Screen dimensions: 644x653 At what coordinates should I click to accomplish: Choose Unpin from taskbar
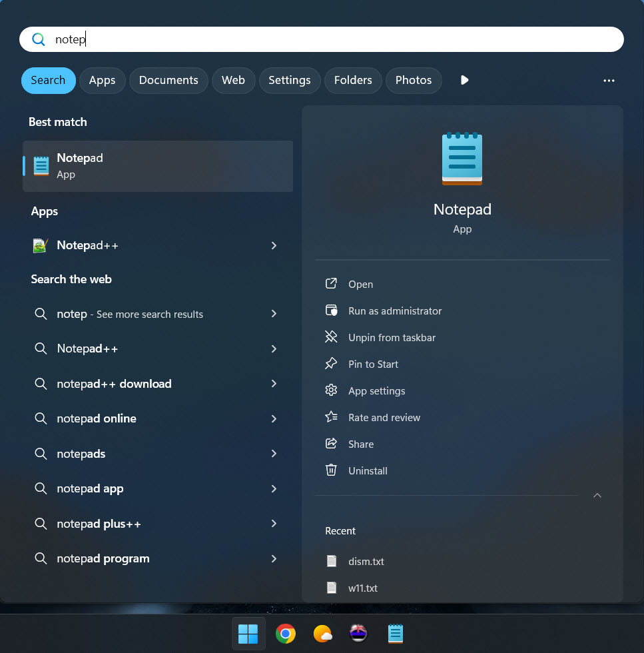coord(392,338)
